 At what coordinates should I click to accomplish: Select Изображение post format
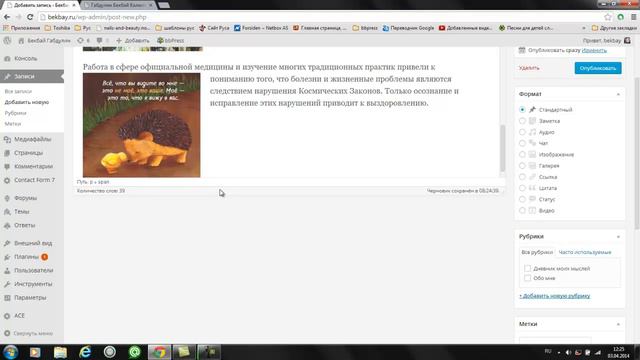pyautogui.click(x=522, y=155)
